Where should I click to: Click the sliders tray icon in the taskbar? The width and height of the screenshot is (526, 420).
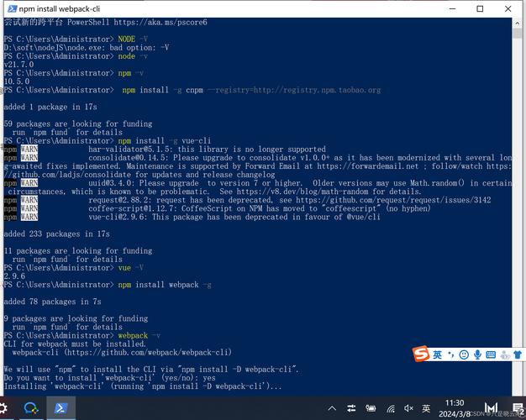[351, 408]
